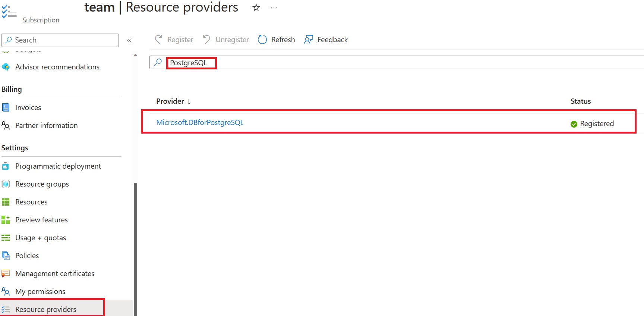Click the Refresh circular arrow icon
This screenshot has height=316, width=644.
(x=262, y=40)
